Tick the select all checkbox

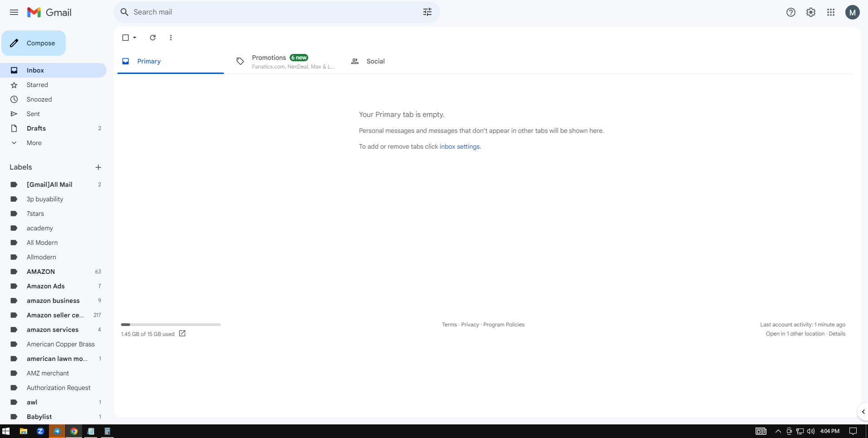click(126, 38)
